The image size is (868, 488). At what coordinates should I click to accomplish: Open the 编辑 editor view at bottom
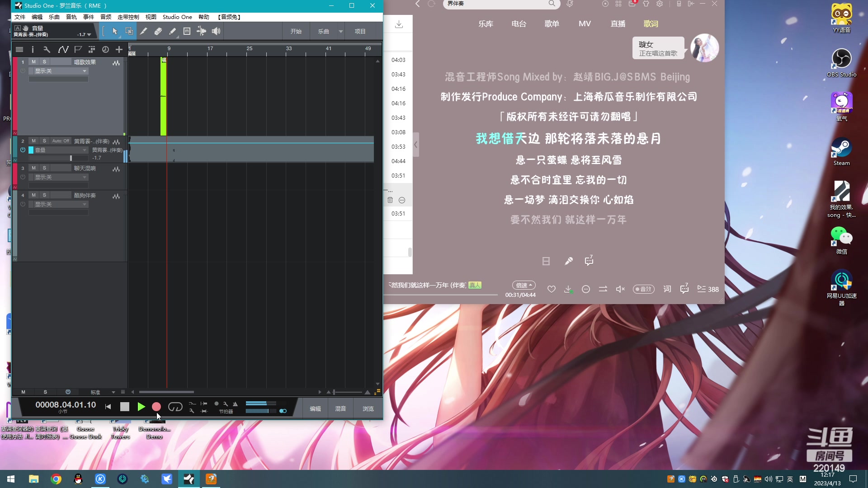click(315, 409)
